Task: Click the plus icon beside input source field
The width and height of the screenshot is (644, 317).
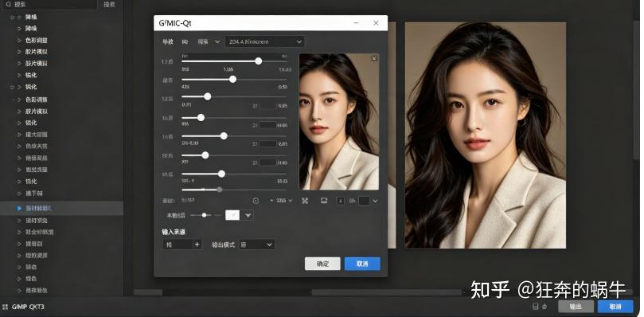Action: pos(197,245)
